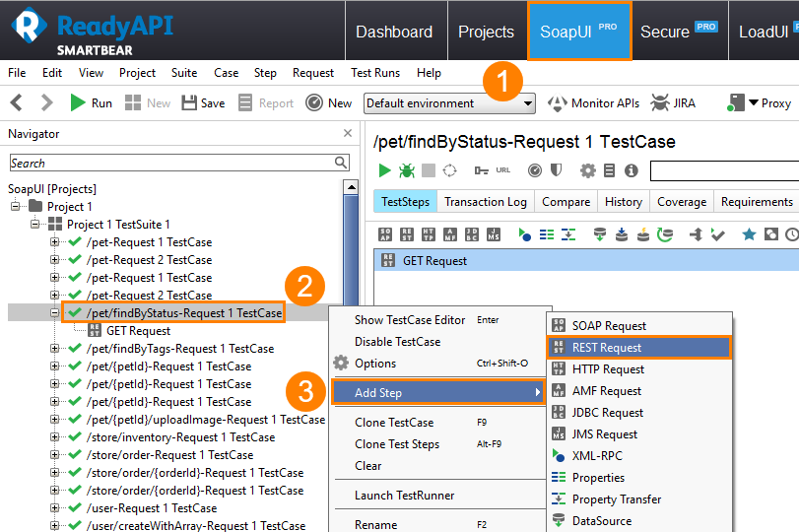The width and height of the screenshot is (799, 532).
Task: Open the Test Runs menu
Action: click(x=375, y=73)
